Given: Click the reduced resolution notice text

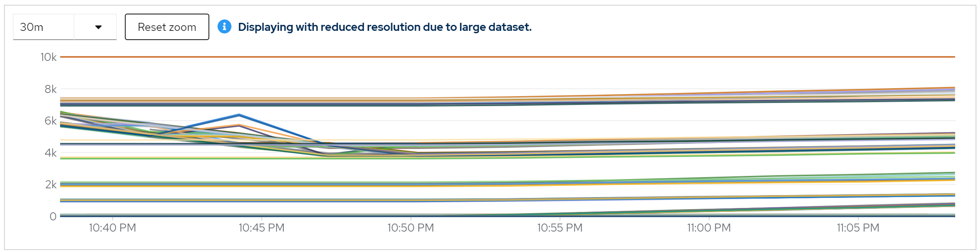Looking at the screenshot, I should (385, 27).
